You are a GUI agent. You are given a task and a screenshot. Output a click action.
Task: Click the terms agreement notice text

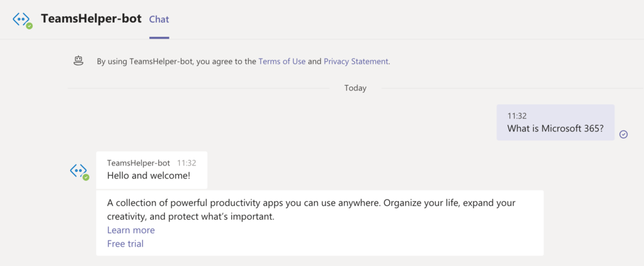243,62
